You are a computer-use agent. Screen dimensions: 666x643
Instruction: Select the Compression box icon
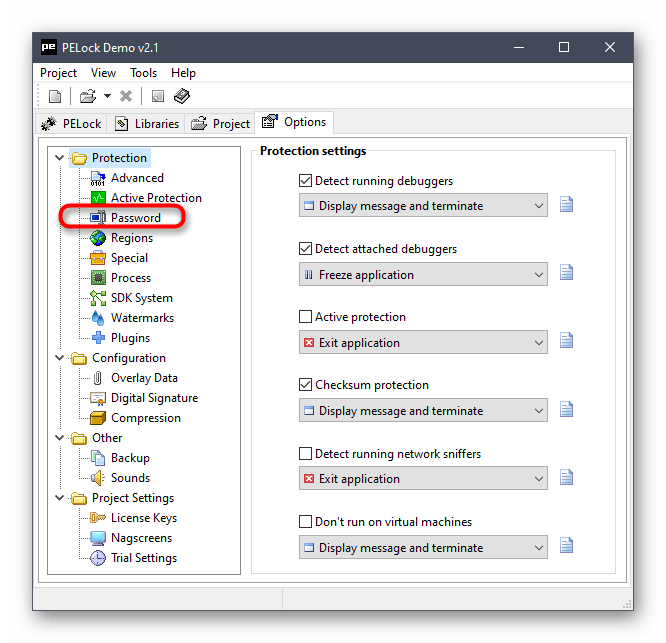click(x=98, y=418)
